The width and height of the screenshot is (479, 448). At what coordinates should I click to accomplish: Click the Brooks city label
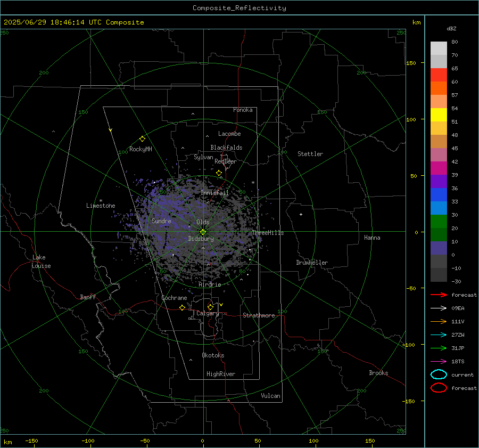[378, 373]
